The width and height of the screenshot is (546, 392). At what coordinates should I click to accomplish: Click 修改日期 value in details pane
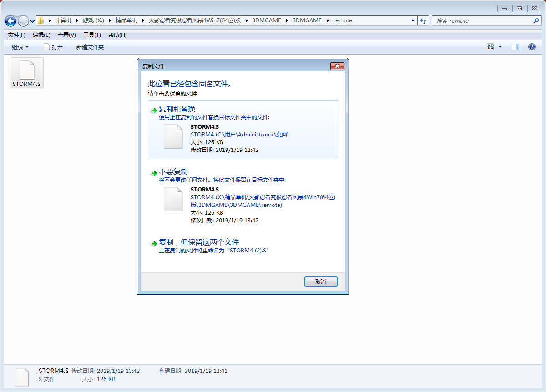click(x=118, y=371)
